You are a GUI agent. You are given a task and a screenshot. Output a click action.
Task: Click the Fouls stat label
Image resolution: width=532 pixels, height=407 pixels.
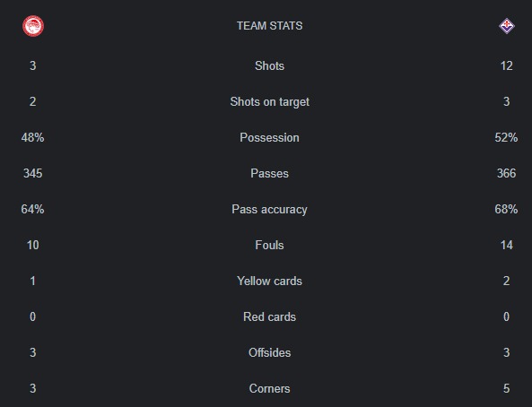click(269, 246)
